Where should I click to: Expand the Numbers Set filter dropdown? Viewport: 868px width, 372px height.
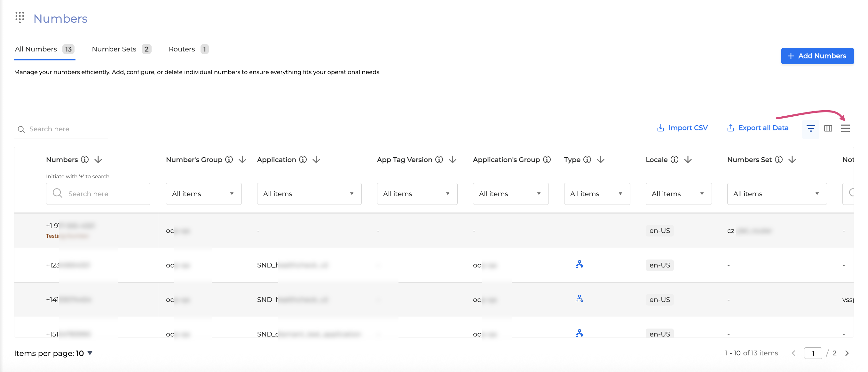pos(777,194)
